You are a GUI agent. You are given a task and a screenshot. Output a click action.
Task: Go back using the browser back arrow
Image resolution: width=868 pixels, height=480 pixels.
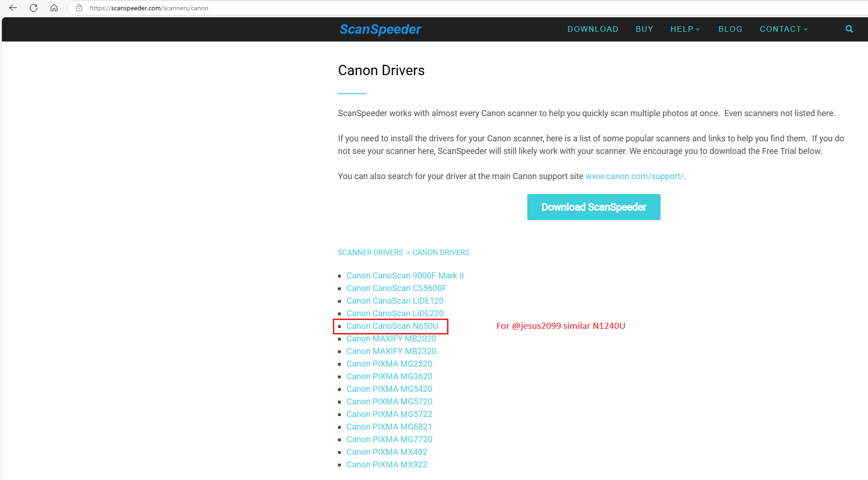[13, 8]
